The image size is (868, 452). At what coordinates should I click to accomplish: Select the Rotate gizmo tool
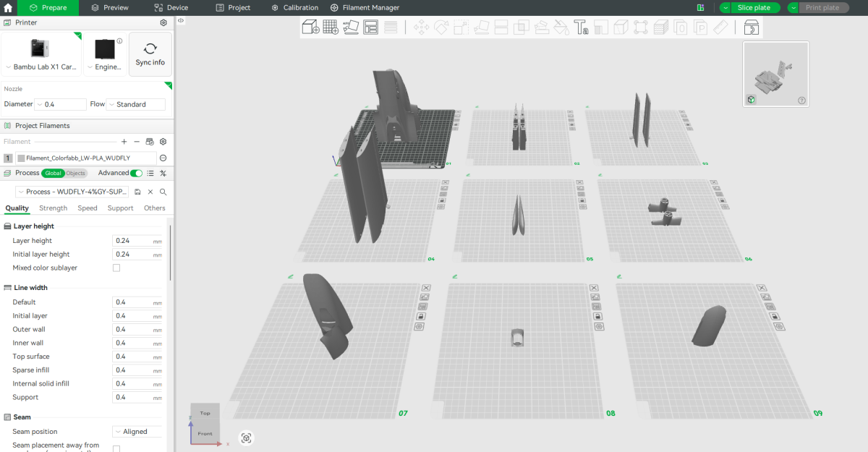click(441, 27)
